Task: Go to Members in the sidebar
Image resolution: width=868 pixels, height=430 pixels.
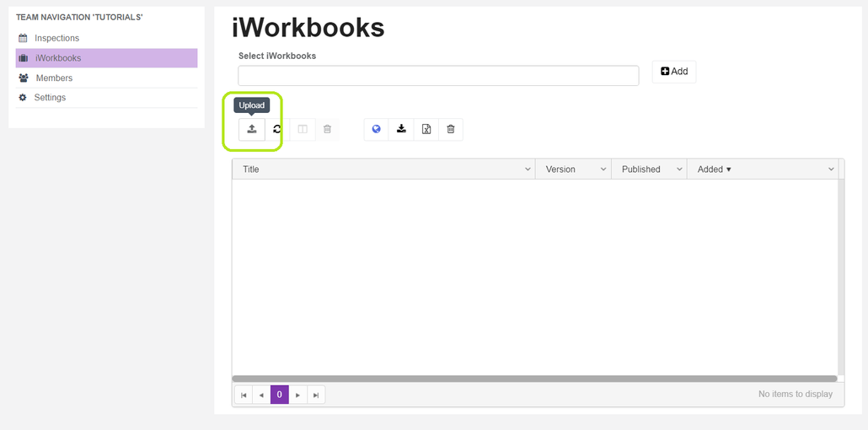Action: click(x=54, y=78)
